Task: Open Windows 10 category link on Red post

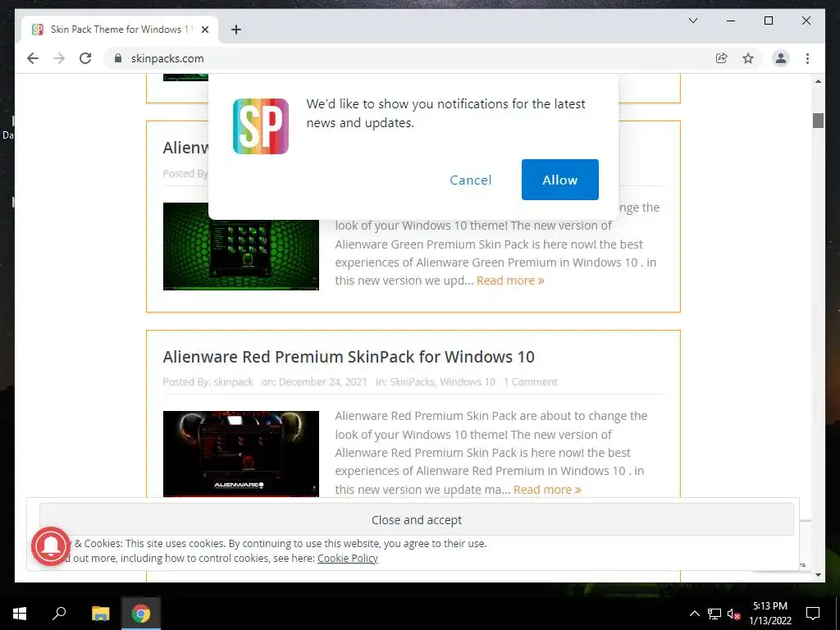Action: tap(467, 382)
